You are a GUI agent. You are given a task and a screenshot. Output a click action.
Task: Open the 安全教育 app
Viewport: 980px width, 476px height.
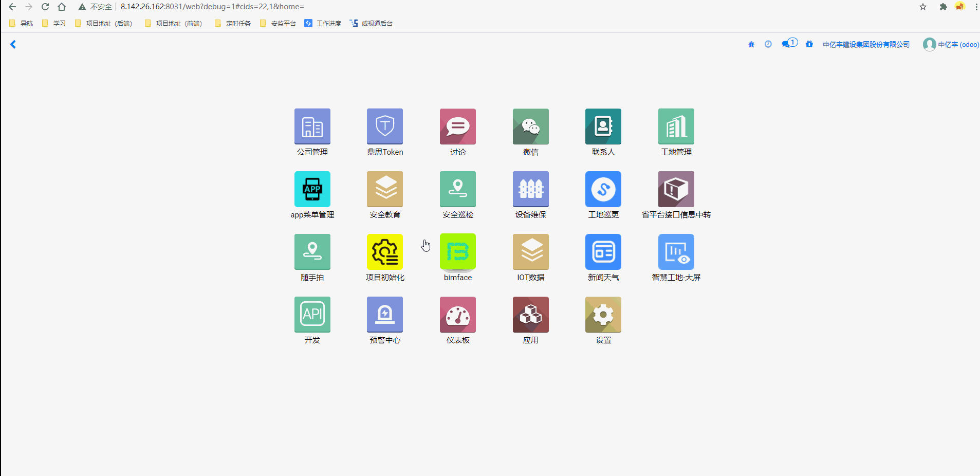click(x=385, y=189)
